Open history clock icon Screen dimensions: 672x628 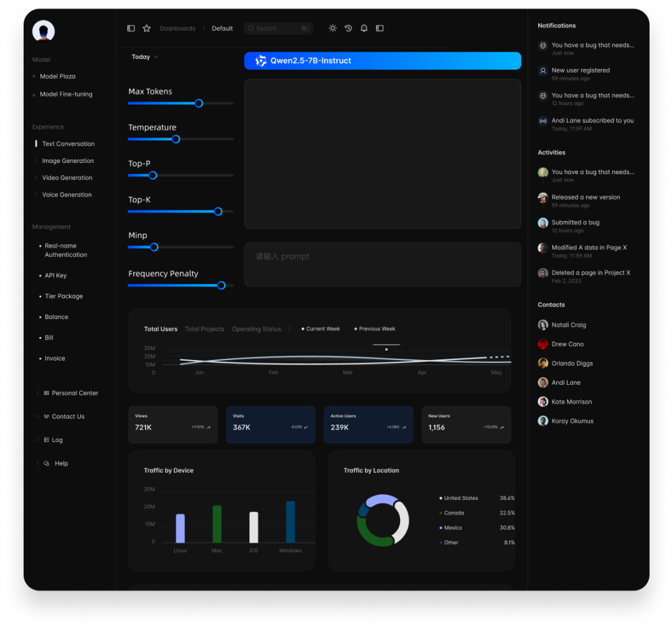point(348,28)
